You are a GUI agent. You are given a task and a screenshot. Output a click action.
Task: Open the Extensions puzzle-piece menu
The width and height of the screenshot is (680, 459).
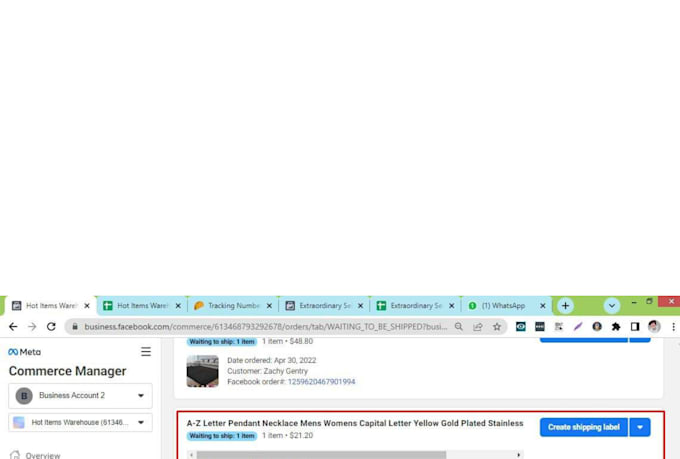point(616,327)
